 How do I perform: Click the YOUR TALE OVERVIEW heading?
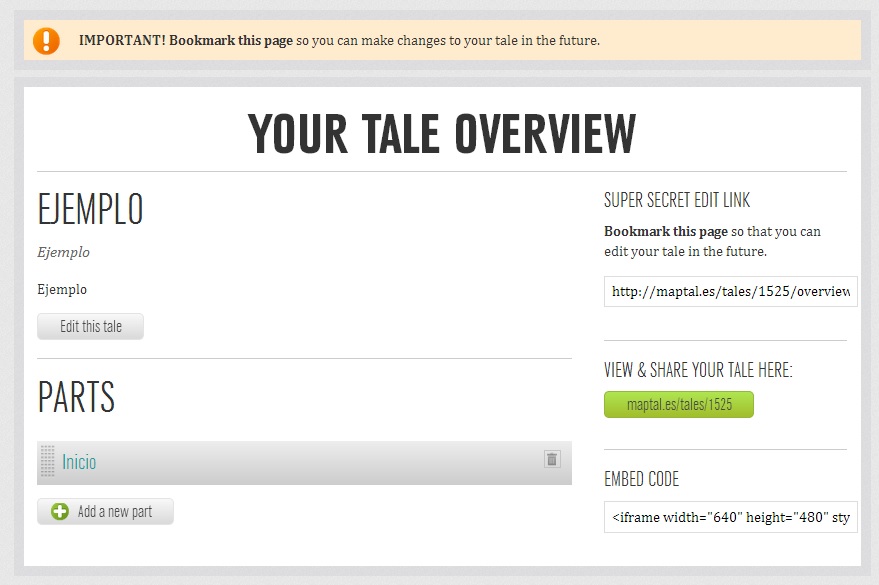tap(441, 134)
